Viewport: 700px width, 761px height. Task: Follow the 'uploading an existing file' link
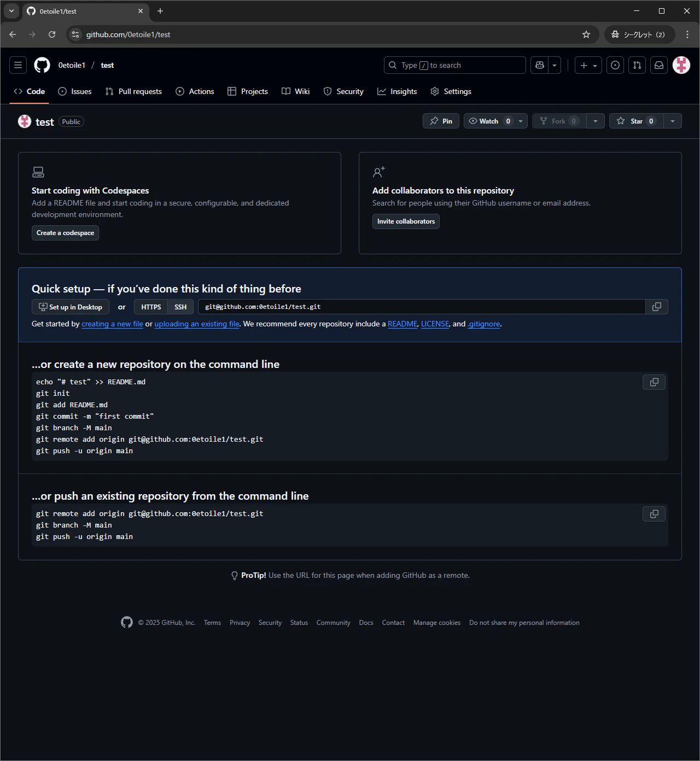click(197, 324)
